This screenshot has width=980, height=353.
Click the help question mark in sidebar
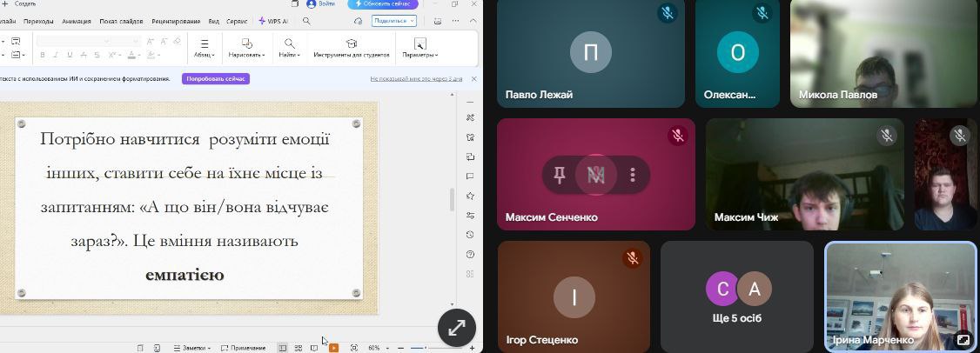pos(470,254)
